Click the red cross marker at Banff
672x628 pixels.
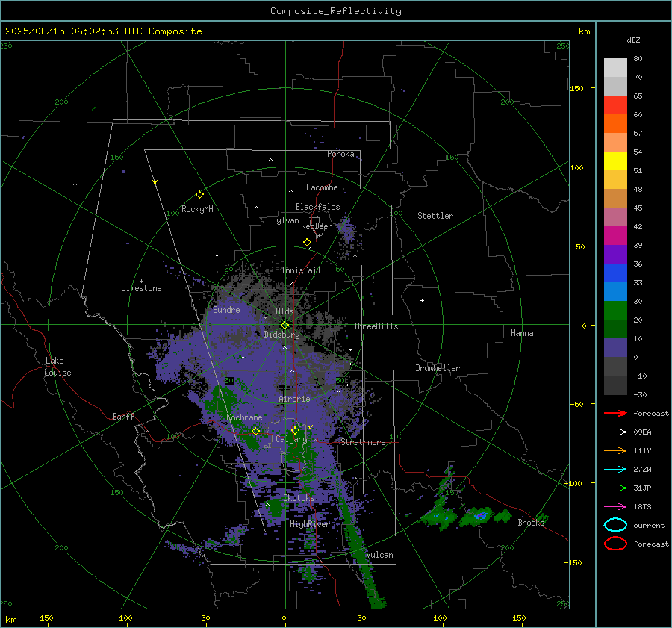pyautogui.click(x=107, y=417)
